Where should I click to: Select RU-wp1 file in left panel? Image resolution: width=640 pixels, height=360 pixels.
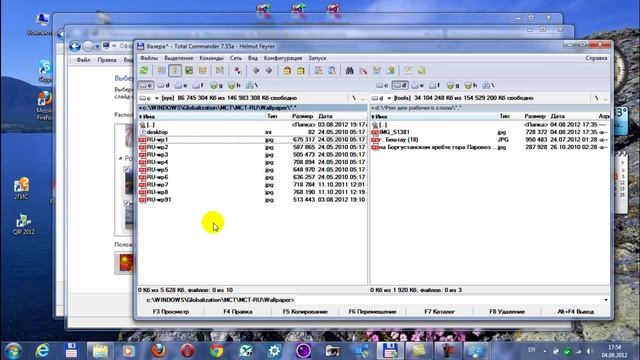(252, 140)
